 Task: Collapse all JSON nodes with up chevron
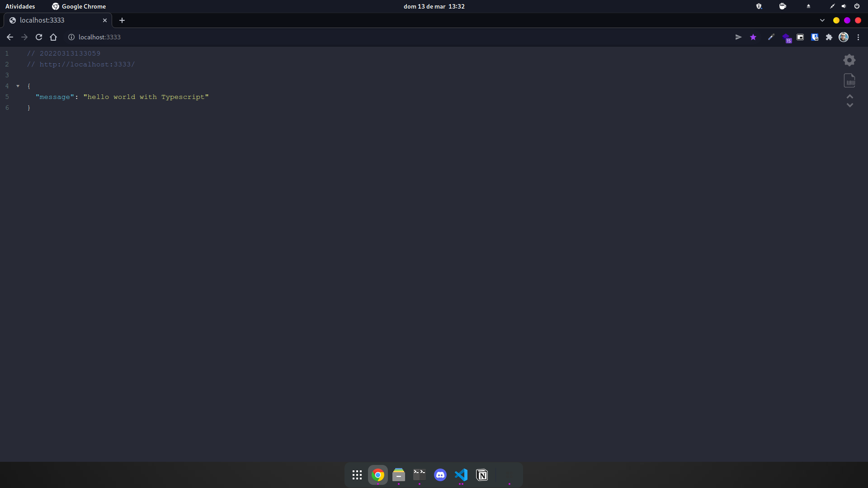click(x=850, y=96)
